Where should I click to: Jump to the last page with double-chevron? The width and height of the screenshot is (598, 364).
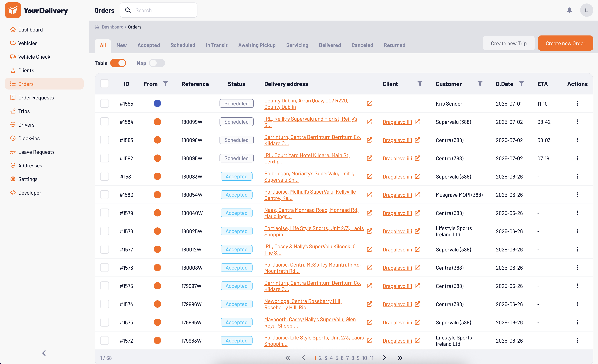tap(400, 357)
